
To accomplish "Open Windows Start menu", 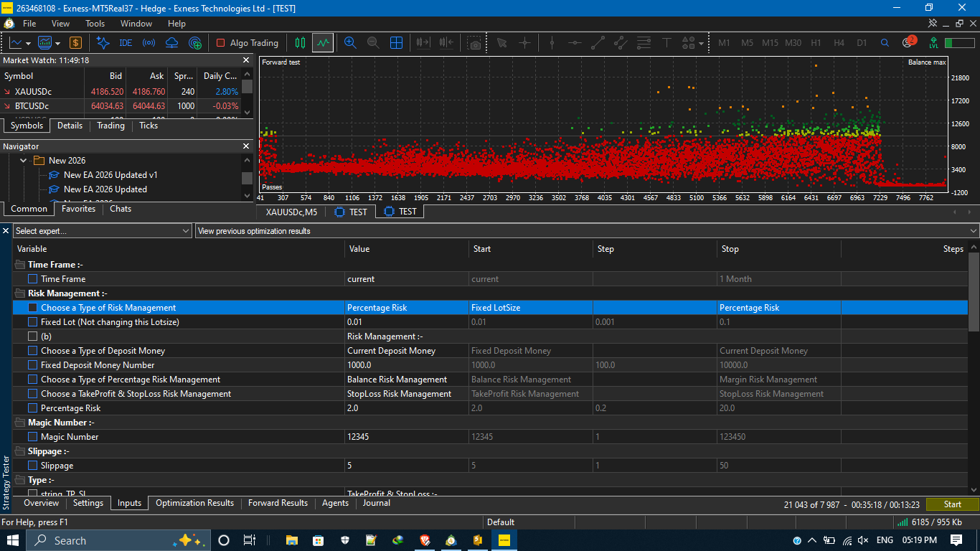I will pyautogui.click(x=13, y=540).
